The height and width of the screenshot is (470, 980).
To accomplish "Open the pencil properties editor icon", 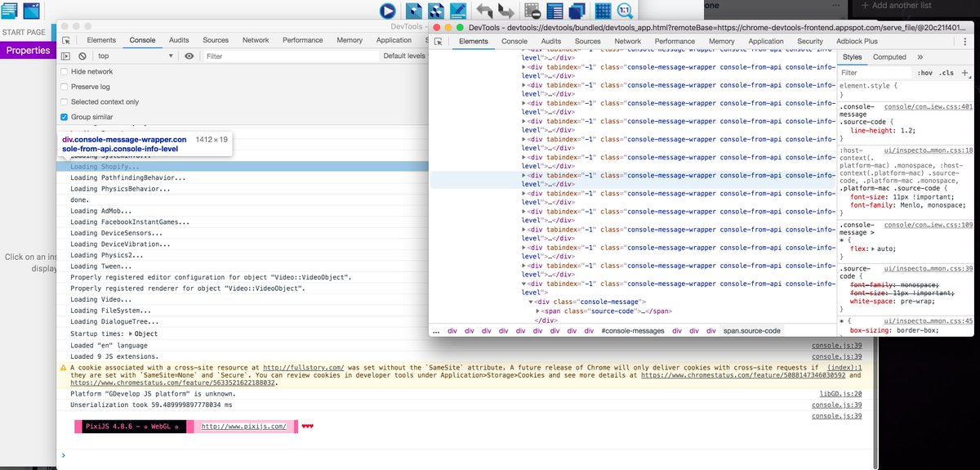I will pyautogui.click(x=458, y=11).
